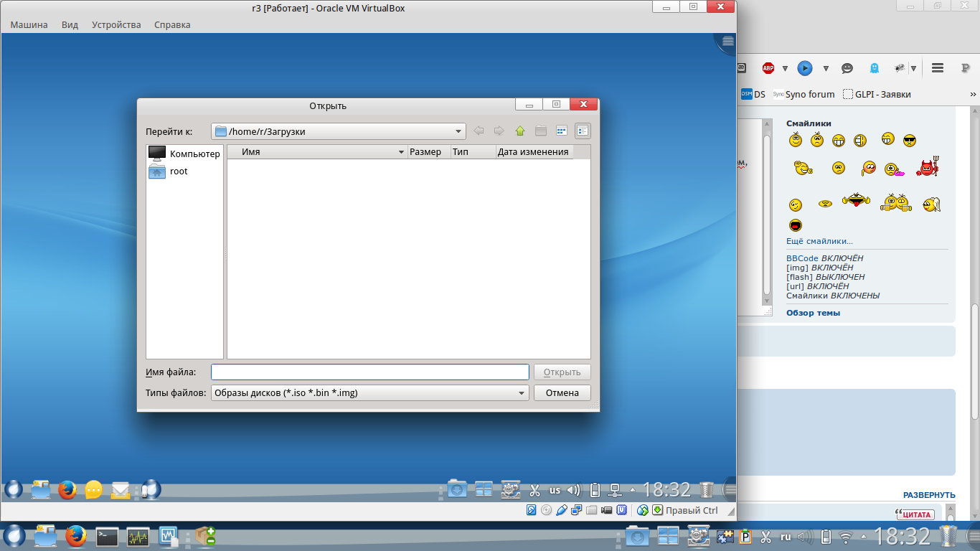This screenshot has width=980, height=551.
Task: Open the Устройства menu in VirtualBox
Action: coord(116,24)
